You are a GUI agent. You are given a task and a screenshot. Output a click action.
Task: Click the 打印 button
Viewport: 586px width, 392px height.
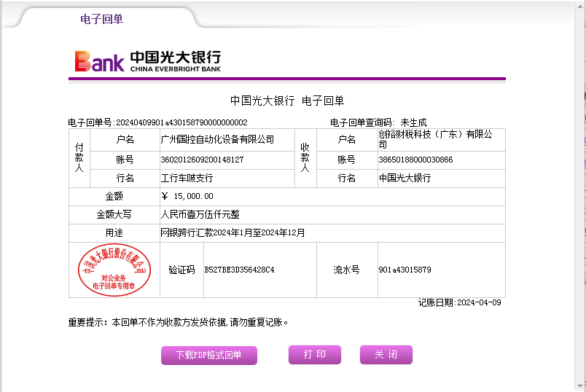click(x=315, y=354)
